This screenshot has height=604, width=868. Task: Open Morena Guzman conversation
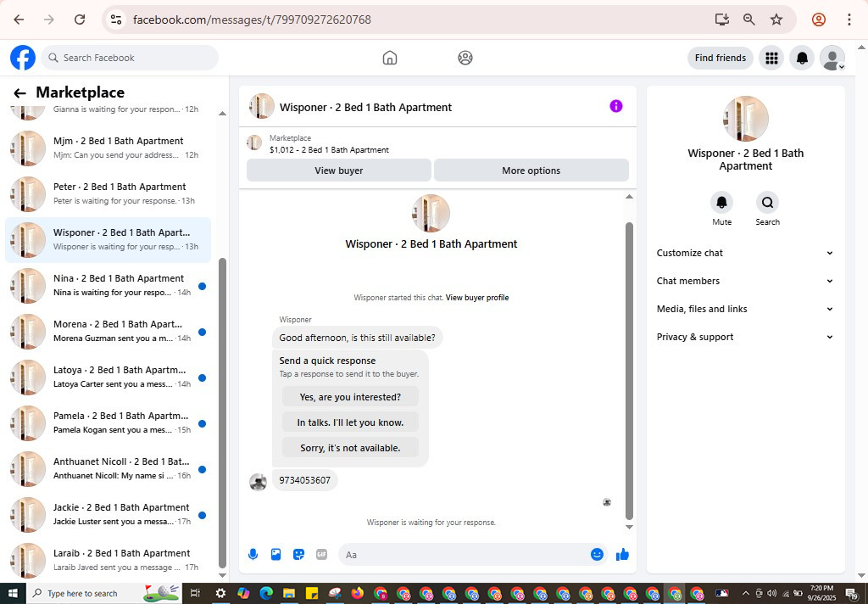coord(108,332)
